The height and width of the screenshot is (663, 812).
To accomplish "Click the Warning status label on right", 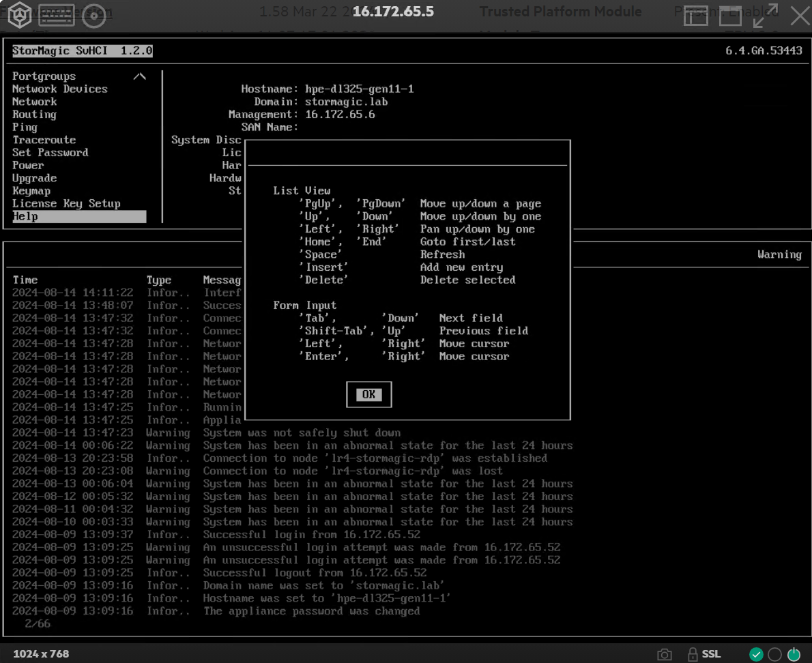I will pos(779,254).
